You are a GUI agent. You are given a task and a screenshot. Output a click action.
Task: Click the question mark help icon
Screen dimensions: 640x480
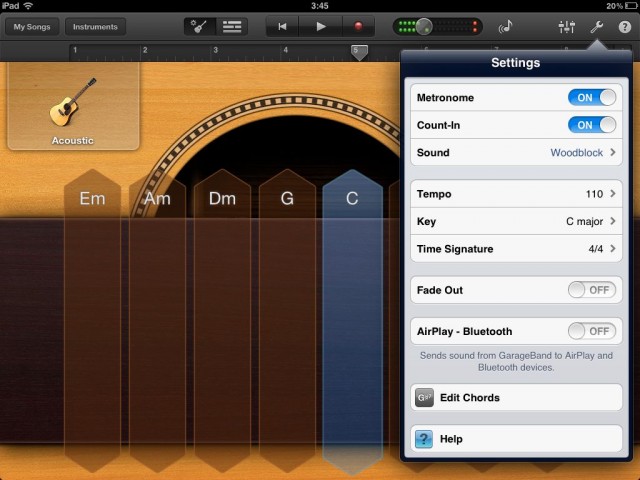(625, 27)
